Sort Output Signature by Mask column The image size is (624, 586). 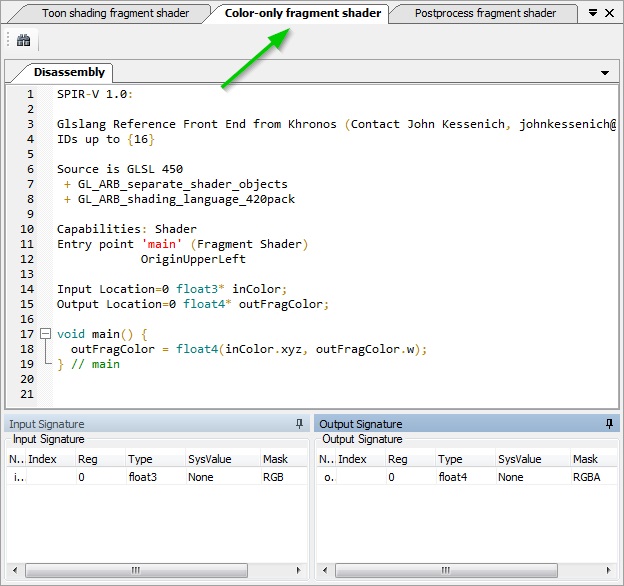[x=594, y=459]
